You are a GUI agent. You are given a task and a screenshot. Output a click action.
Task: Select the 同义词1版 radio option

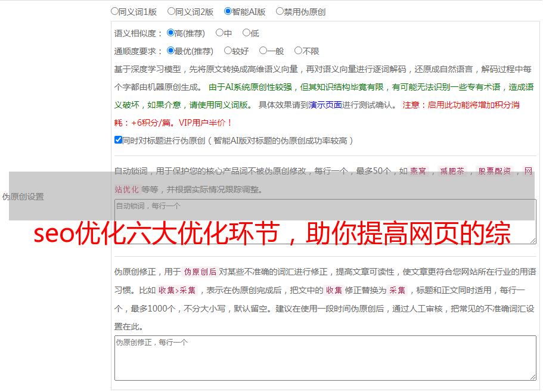pos(115,11)
